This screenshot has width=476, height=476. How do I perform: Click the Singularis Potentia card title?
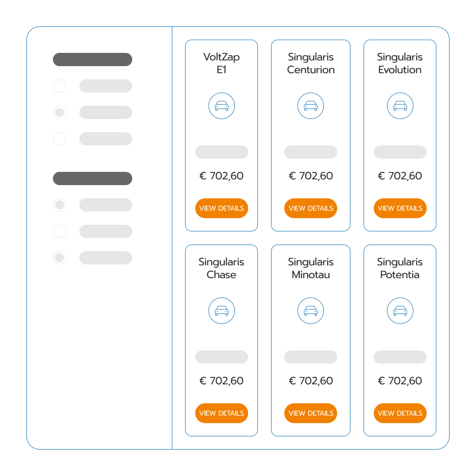(x=400, y=268)
